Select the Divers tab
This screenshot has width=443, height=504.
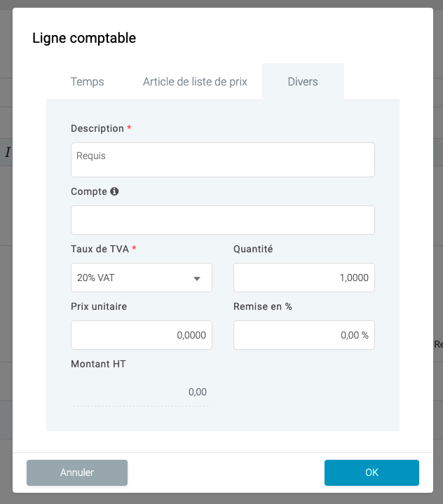pos(303,82)
